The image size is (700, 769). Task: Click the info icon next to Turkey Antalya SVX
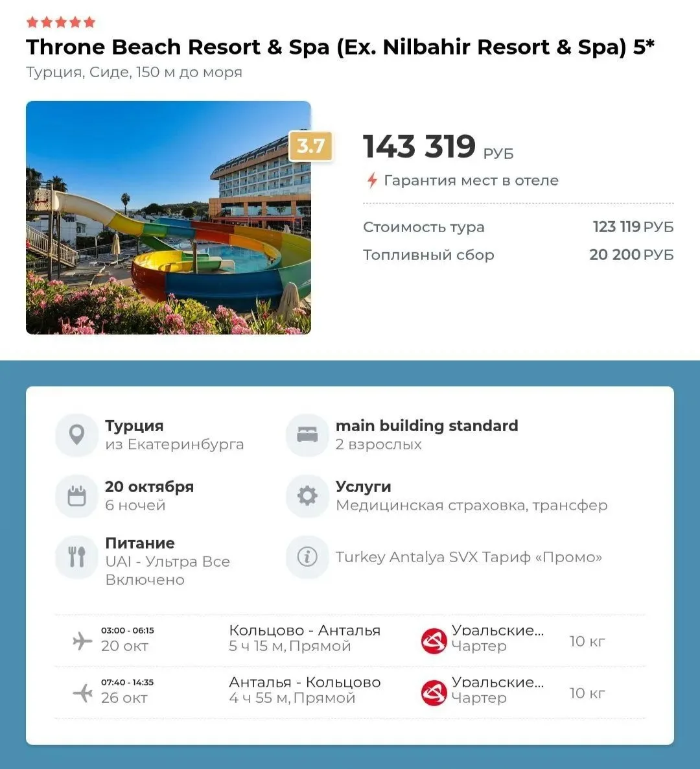(x=307, y=557)
